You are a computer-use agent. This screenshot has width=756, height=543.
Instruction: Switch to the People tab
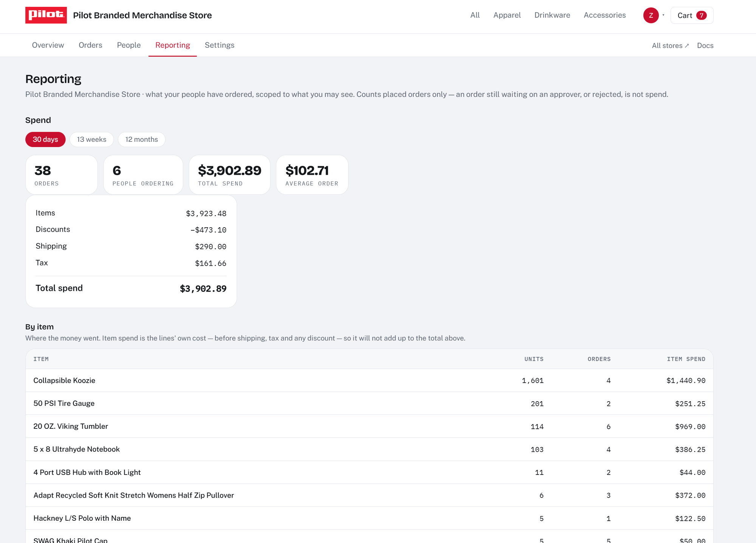pos(129,45)
